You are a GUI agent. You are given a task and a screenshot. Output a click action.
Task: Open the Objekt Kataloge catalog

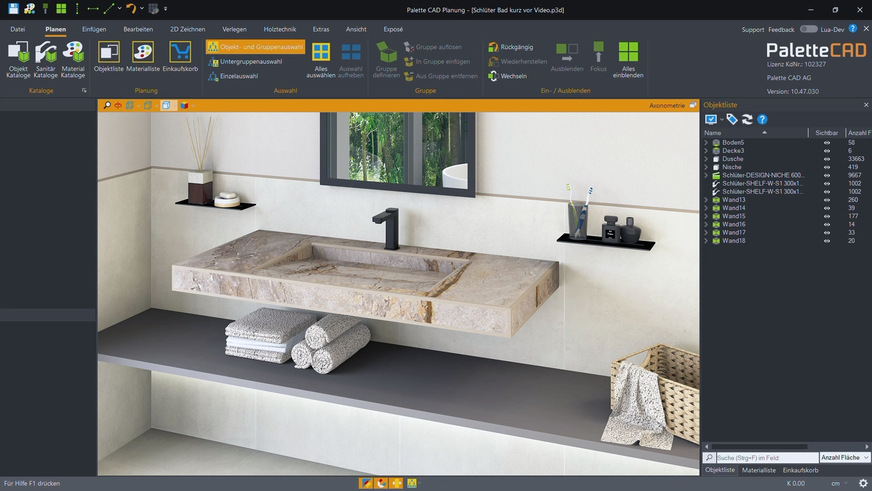click(18, 60)
